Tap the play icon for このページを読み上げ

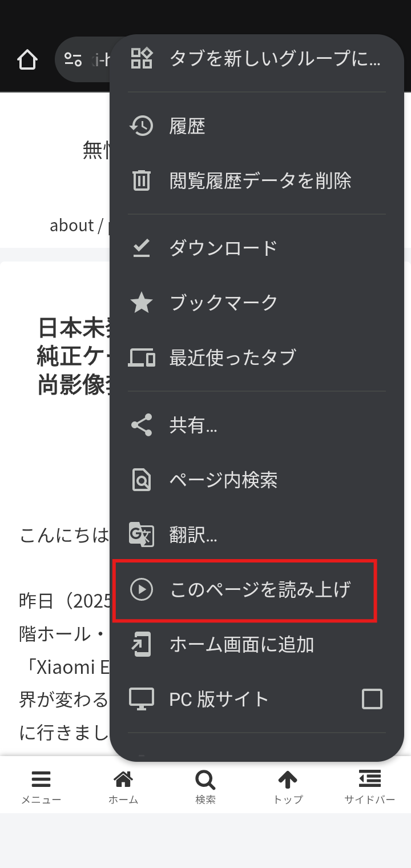tap(142, 589)
